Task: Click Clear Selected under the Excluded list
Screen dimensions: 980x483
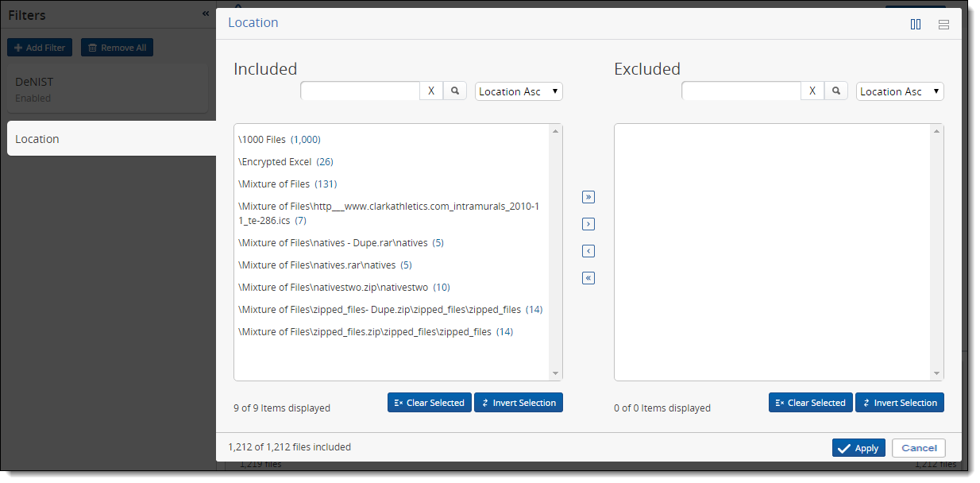Action: pyautogui.click(x=810, y=402)
